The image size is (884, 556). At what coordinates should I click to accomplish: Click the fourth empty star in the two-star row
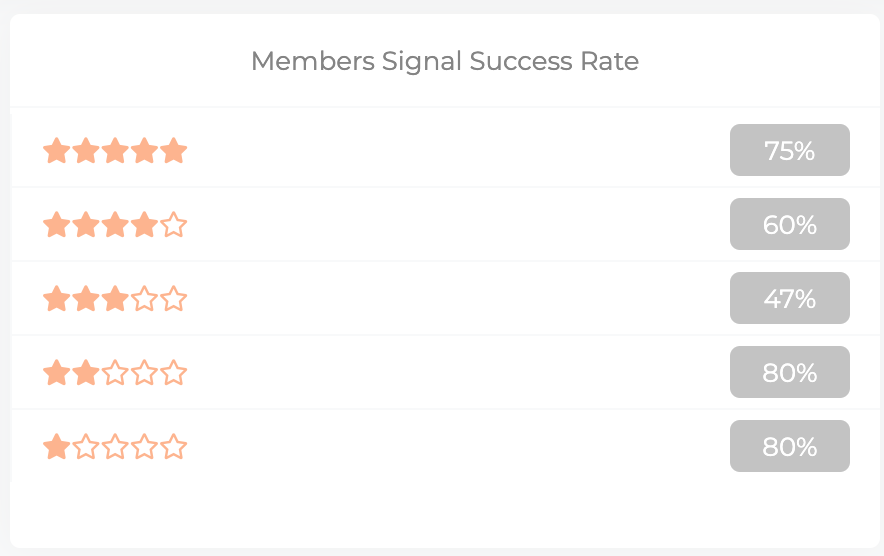coord(144,372)
